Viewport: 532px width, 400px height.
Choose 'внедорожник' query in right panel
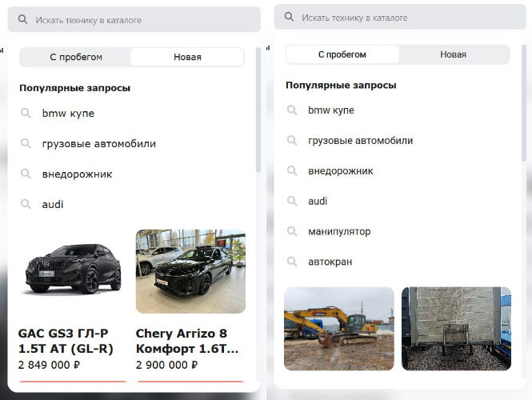[x=340, y=171]
